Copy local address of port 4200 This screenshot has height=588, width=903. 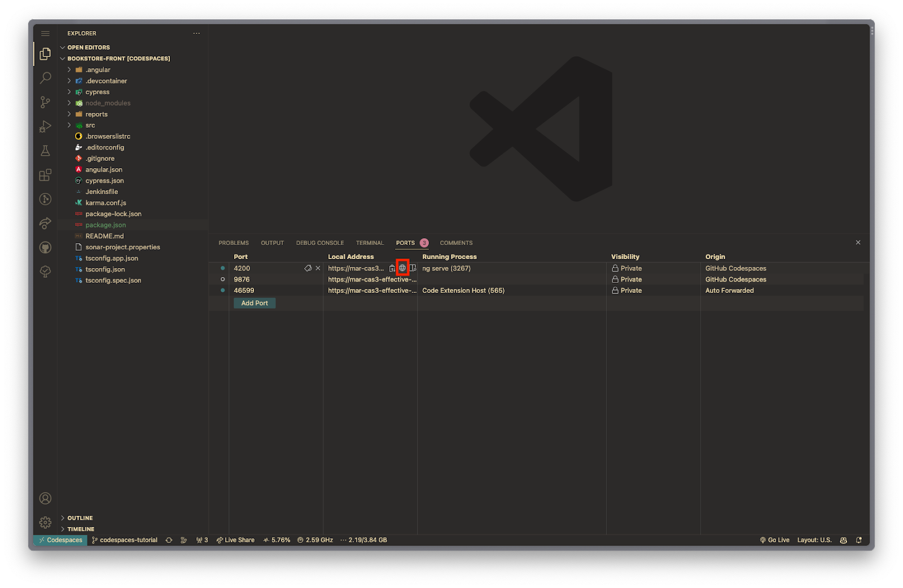click(392, 269)
